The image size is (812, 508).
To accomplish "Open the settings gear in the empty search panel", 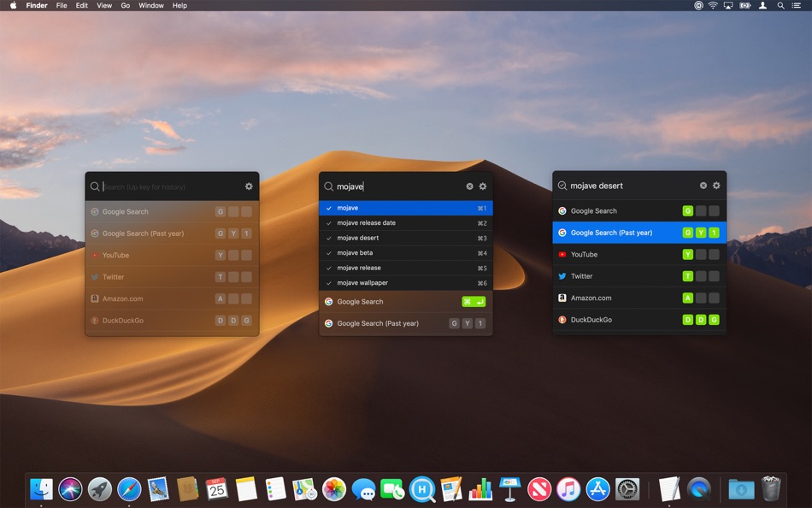I will (249, 186).
